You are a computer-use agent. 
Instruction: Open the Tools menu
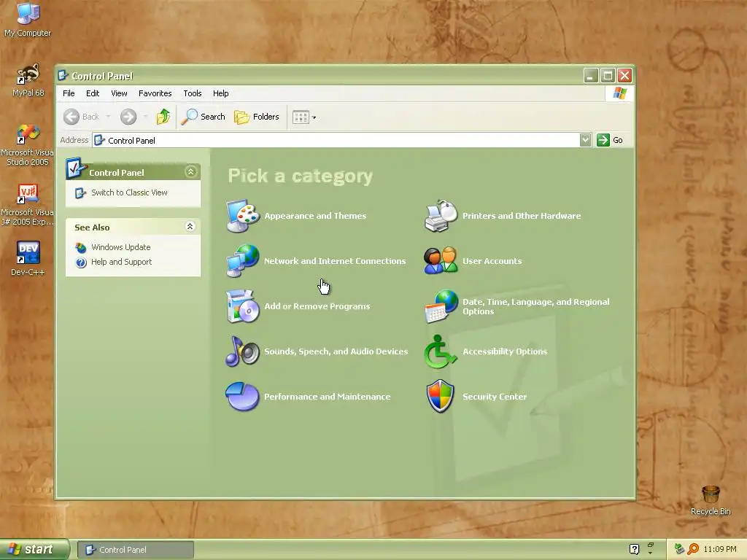[193, 93]
